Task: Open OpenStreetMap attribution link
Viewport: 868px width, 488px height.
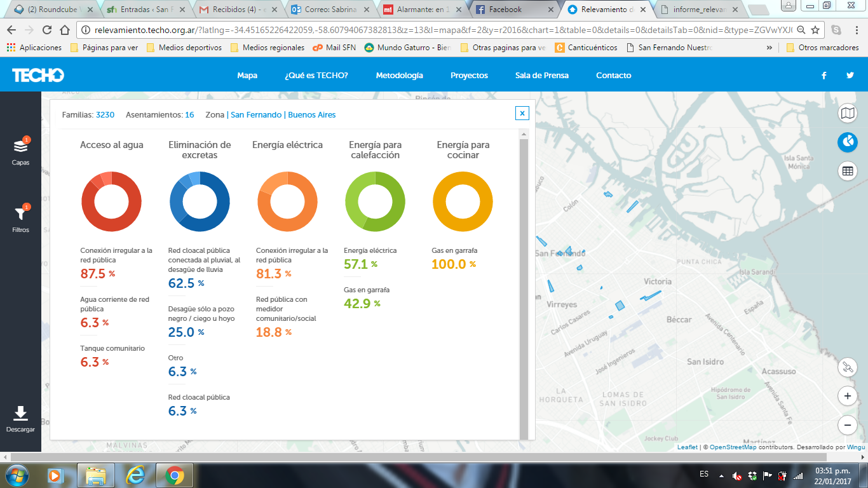Action: pos(733,447)
